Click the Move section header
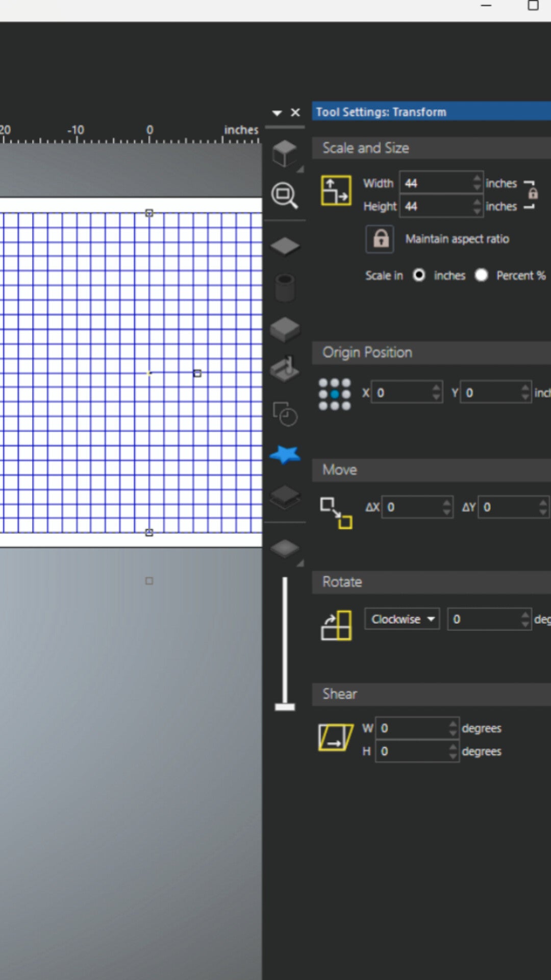 [432, 470]
